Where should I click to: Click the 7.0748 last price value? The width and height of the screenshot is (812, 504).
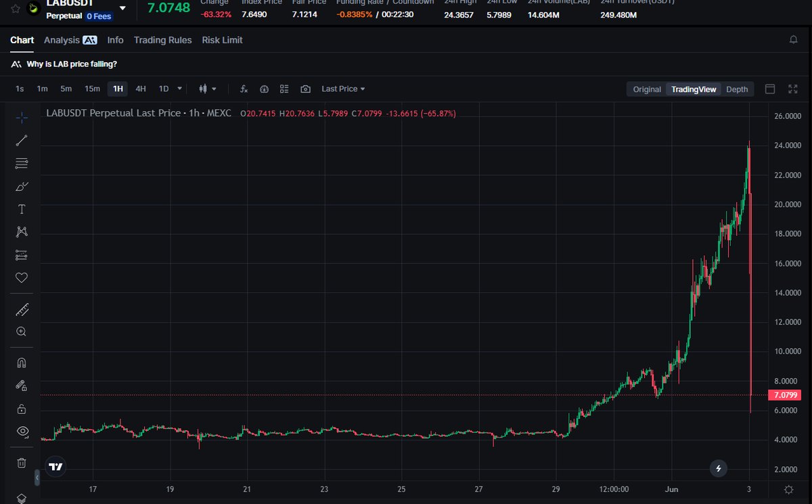[x=168, y=9]
